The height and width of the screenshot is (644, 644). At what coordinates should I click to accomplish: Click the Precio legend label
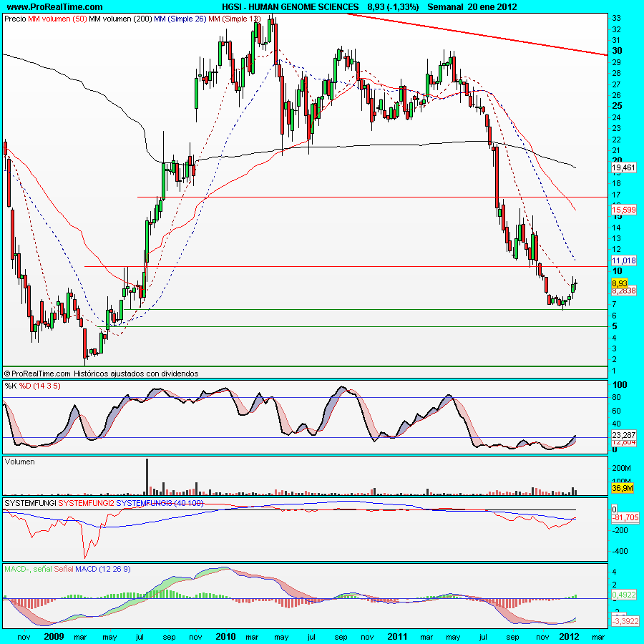[15, 19]
